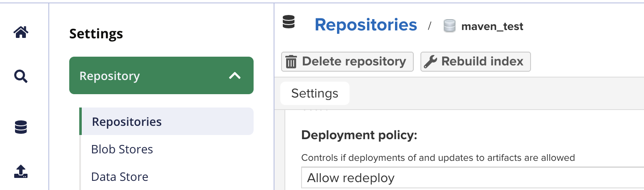
Task: Switch to the Settings tab
Action: coord(314,93)
